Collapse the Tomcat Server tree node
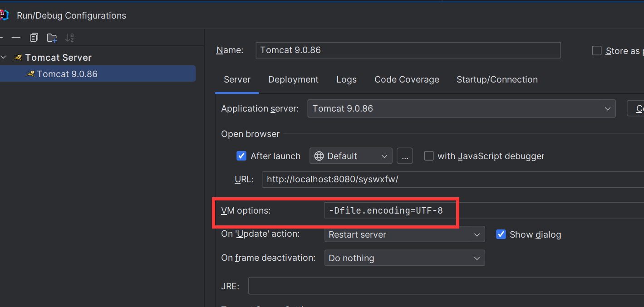The height and width of the screenshot is (307, 644). pyautogui.click(x=4, y=58)
